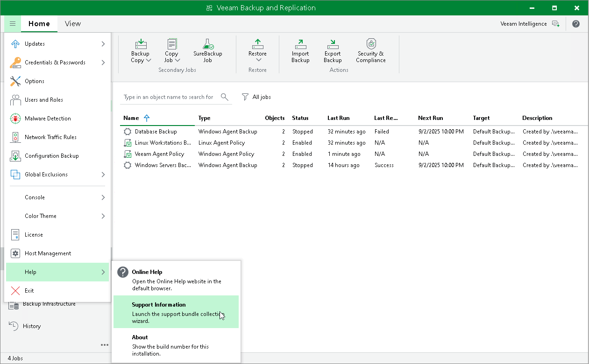589x364 pixels.
Task: Click the Backup Infrastructure icon
Action: tap(14, 305)
